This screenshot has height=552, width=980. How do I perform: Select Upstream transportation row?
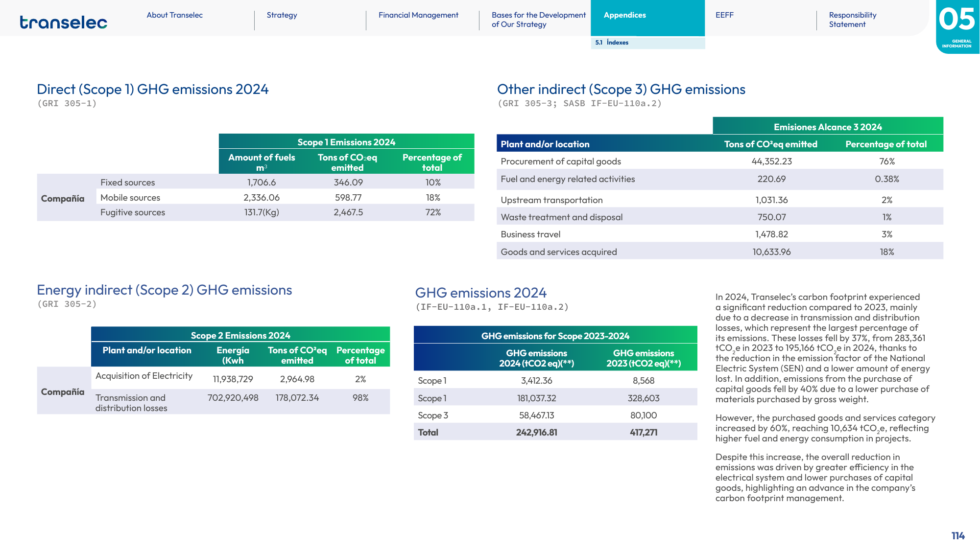(720, 200)
